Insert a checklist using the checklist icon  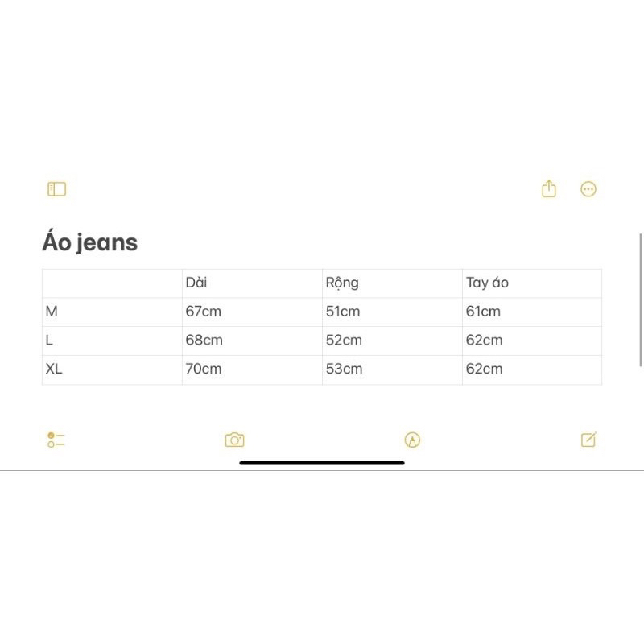pos(56,440)
